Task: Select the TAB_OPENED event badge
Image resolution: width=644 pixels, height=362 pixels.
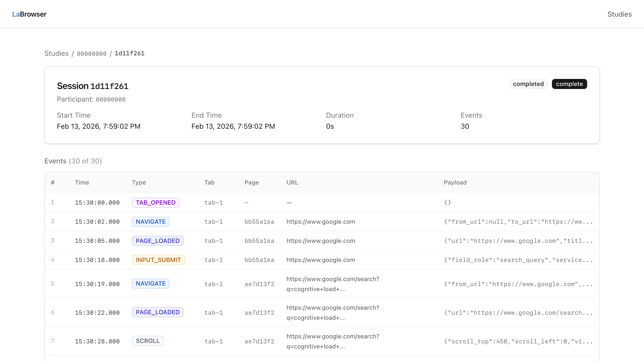Action: point(155,202)
